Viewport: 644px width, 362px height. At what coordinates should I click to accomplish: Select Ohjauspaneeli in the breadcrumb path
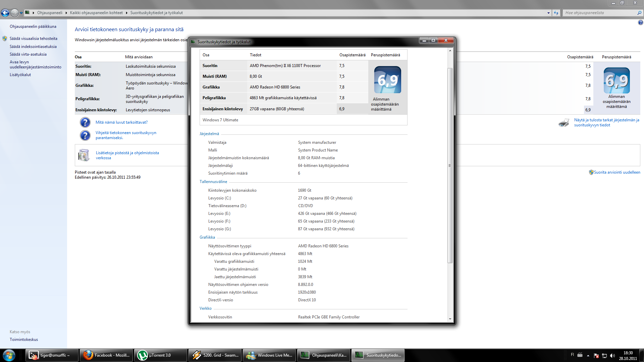coord(50,13)
